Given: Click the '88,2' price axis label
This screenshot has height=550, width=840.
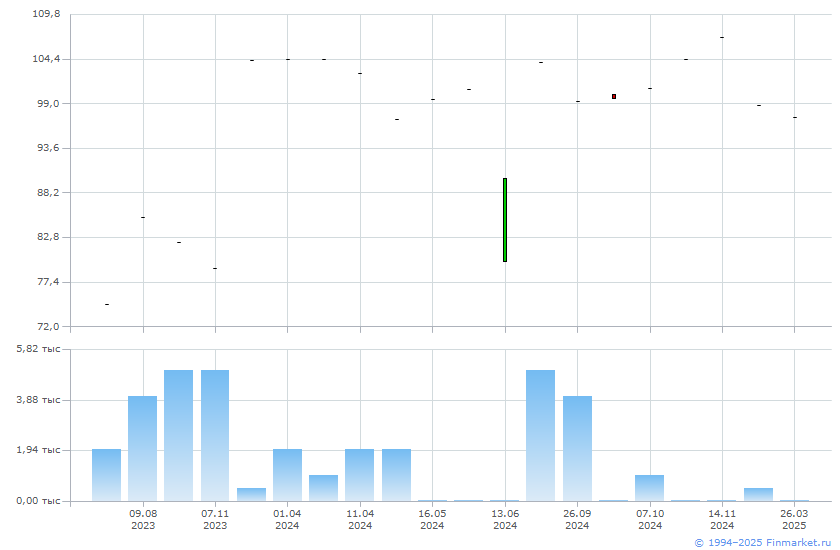Looking at the screenshot, I should click(48, 192).
